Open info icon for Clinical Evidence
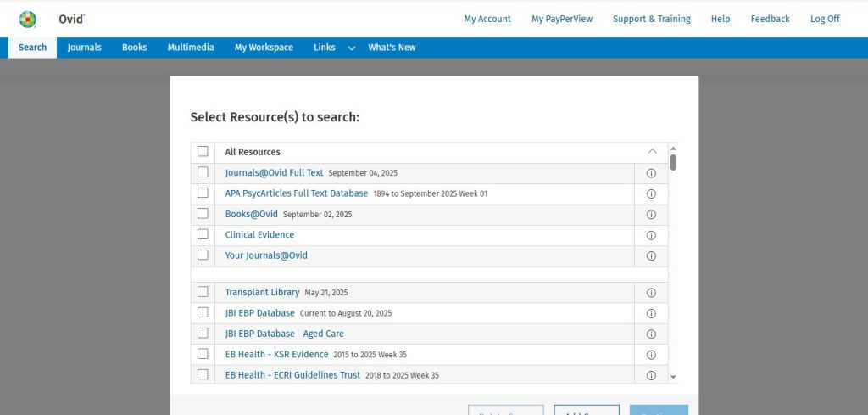This screenshot has width=868, height=415. [x=651, y=235]
